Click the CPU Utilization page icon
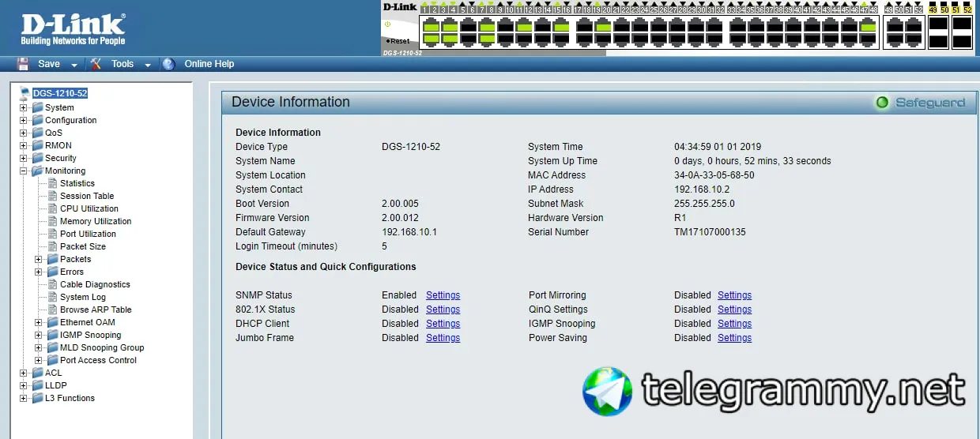The width and height of the screenshot is (980, 439). [x=53, y=208]
